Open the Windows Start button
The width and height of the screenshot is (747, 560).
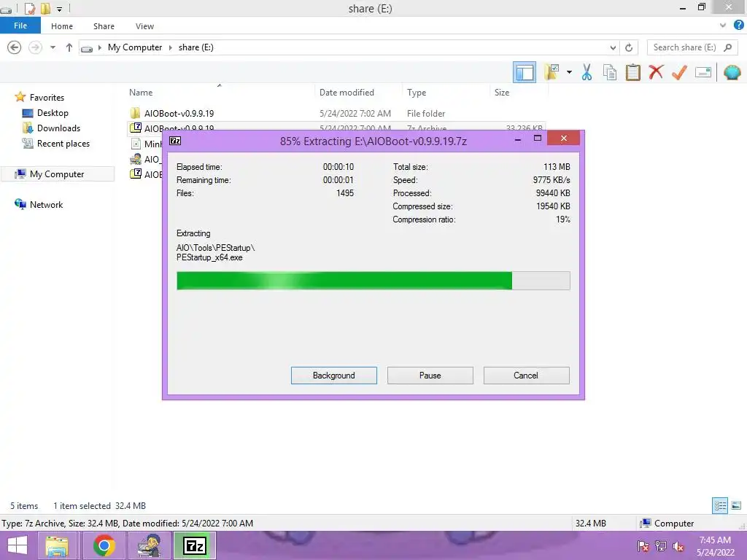(18, 545)
